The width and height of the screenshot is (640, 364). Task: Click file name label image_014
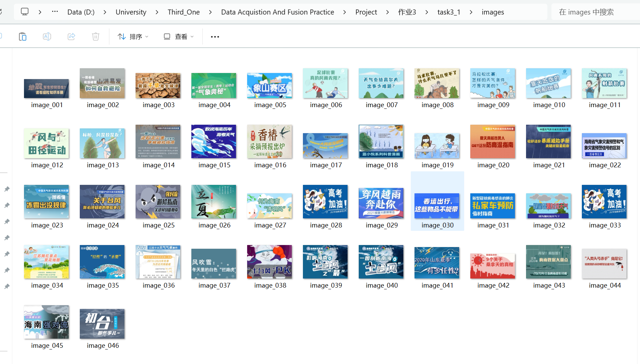point(159,165)
